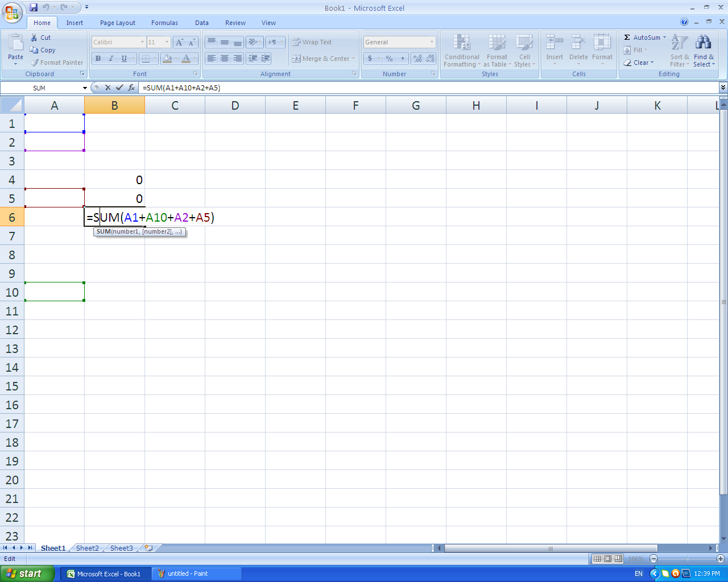Switch to Normal view in status bar
Screen dimensions: 728x582
click(597, 559)
